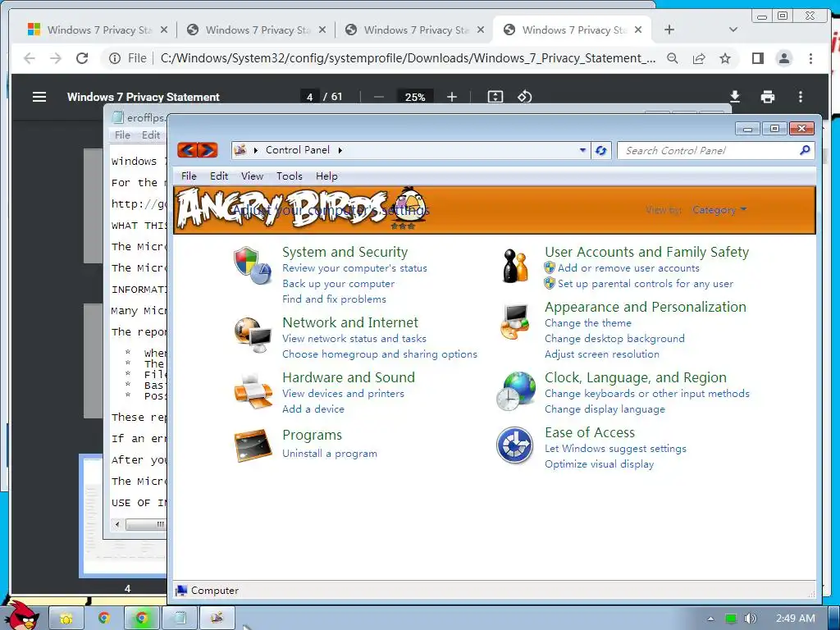Rotate PDF counterclockwise
Viewport: 840px width, 630px height.
tap(524, 97)
